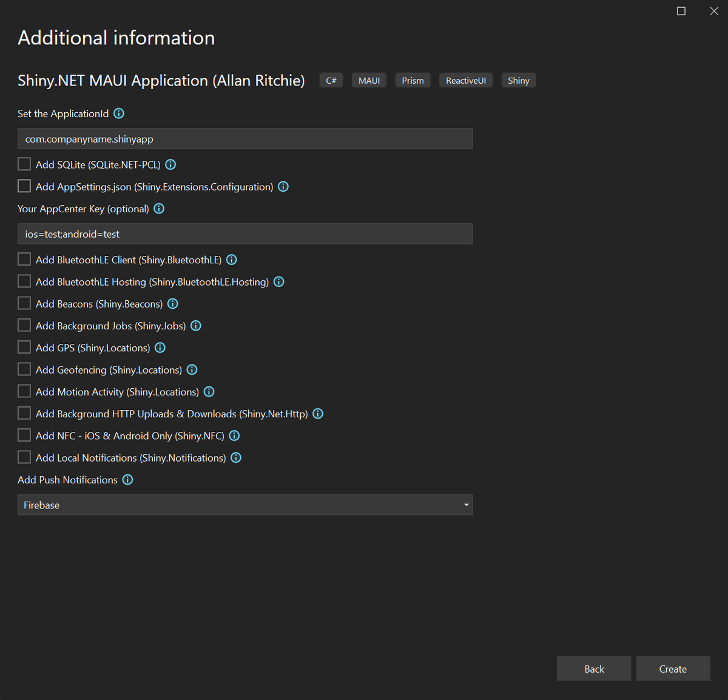Click the Add Push Notifications label
This screenshot has width=728, height=700.
(67, 480)
